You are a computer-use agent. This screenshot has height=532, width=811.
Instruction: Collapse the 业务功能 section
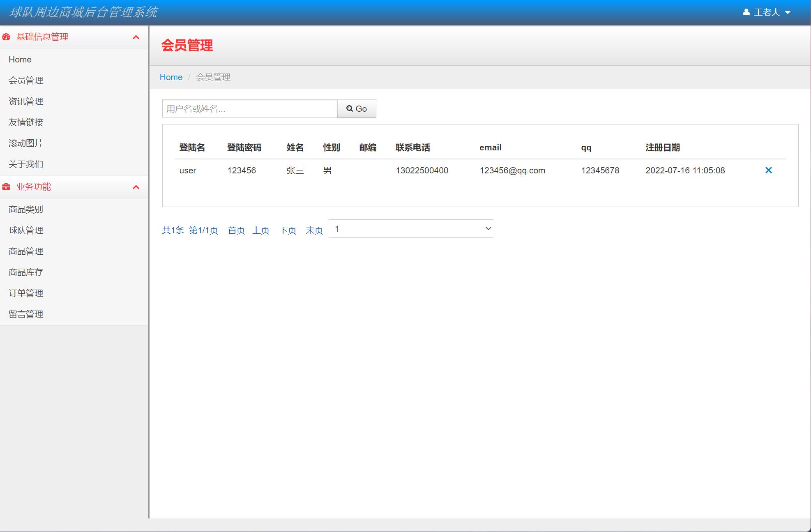point(136,187)
